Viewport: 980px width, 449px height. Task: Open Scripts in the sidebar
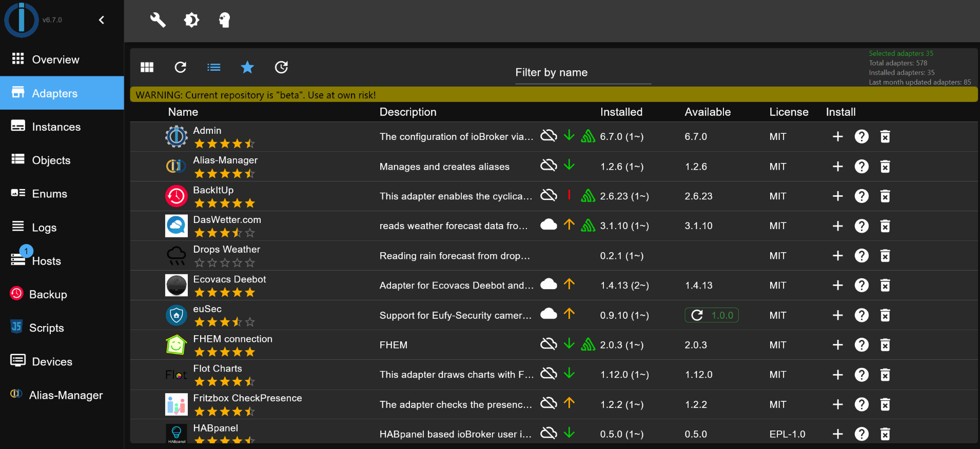62,328
